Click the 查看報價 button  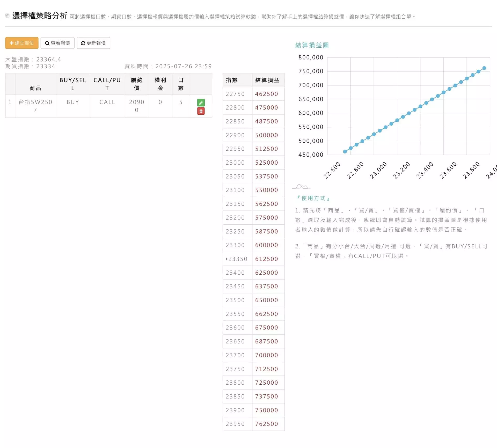58,43
